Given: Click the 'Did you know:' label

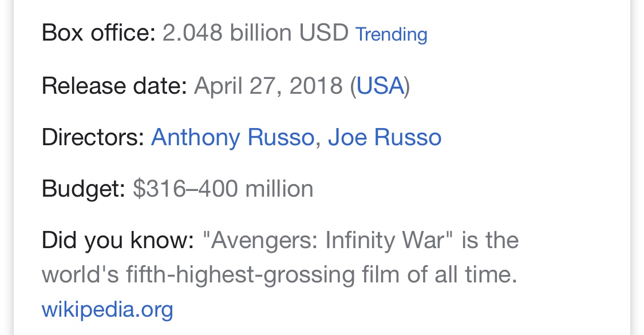Looking at the screenshot, I should coord(118,240).
